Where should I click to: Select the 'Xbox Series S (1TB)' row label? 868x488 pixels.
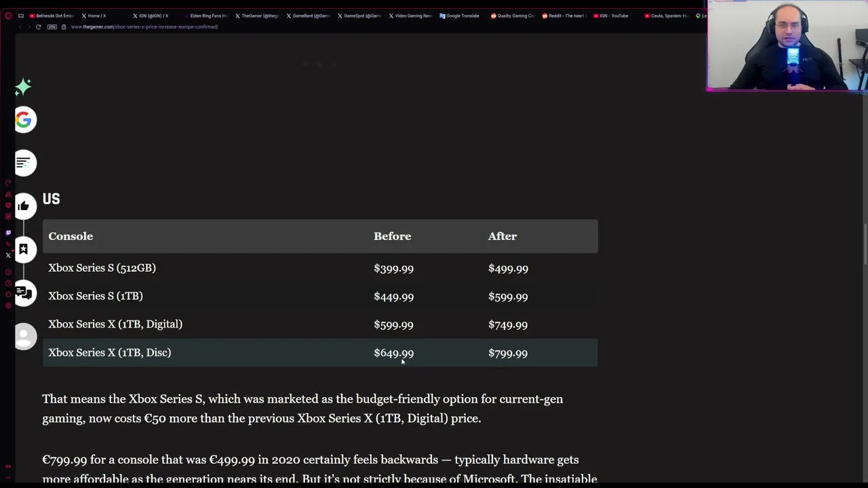click(96, 296)
